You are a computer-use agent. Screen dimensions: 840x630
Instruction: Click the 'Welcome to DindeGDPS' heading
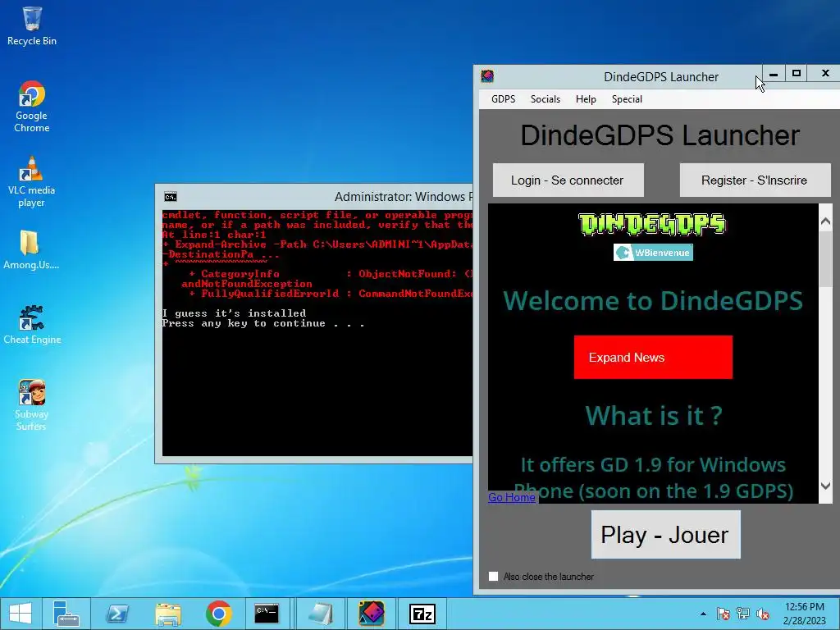point(653,300)
